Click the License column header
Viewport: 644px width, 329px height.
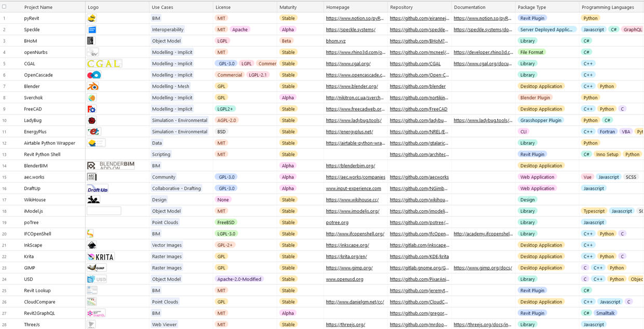pos(223,7)
